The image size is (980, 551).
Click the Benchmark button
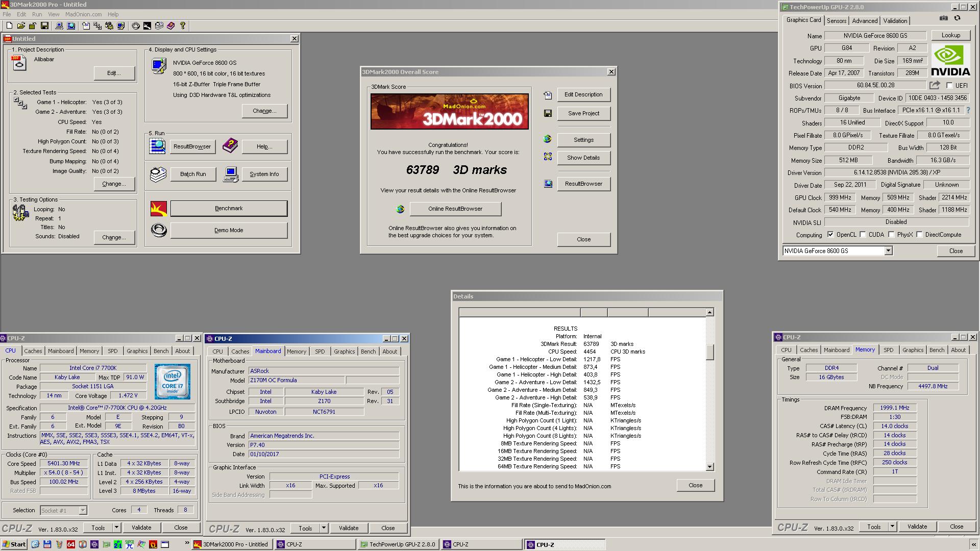pyautogui.click(x=229, y=208)
